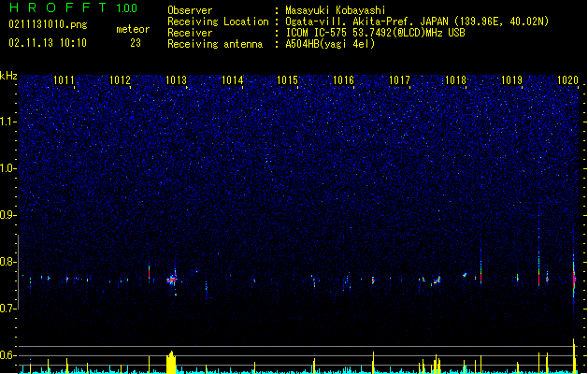Click the A504HB(yagi 4el) antenna text
The image size is (588, 374).
click(x=330, y=44)
